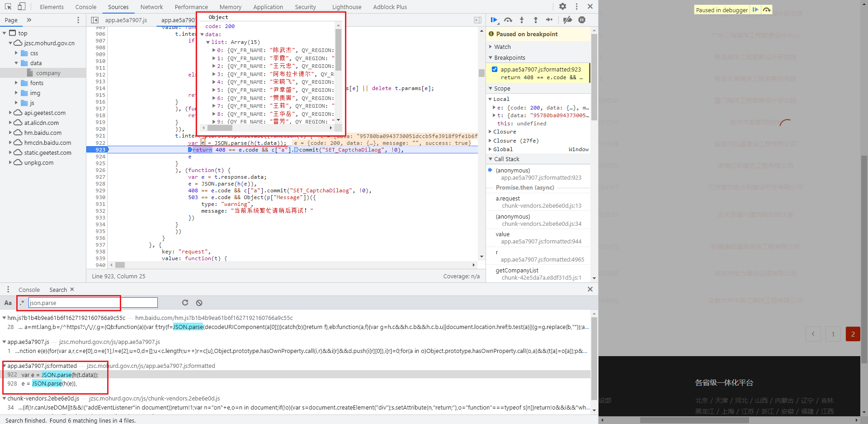Resume script execution in debugger toolbar

click(x=494, y=20)
